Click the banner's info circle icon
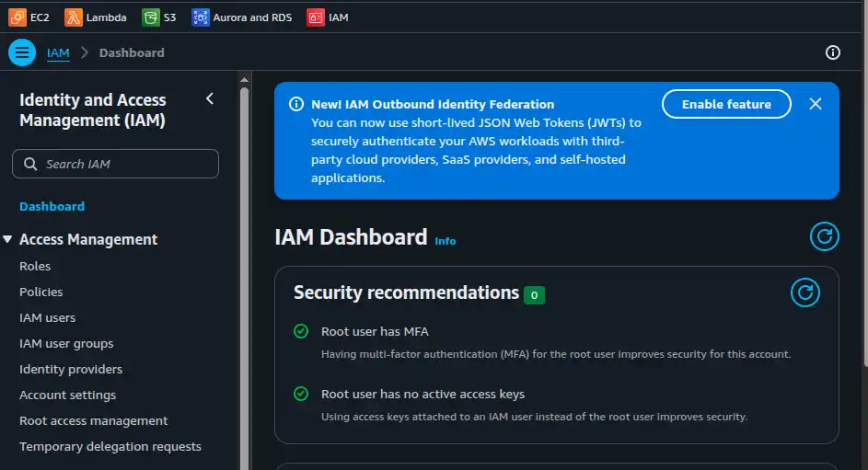Screen dimensions: 868x470 (296, 104)
